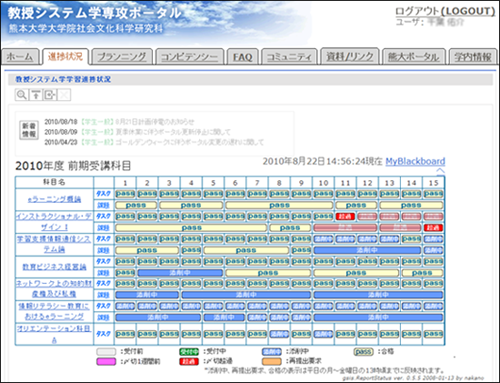The height and width of the screenshot is (383, 500).
Task: Open the 教育ビジネス経営論 course link
Action: coord(54,267)
